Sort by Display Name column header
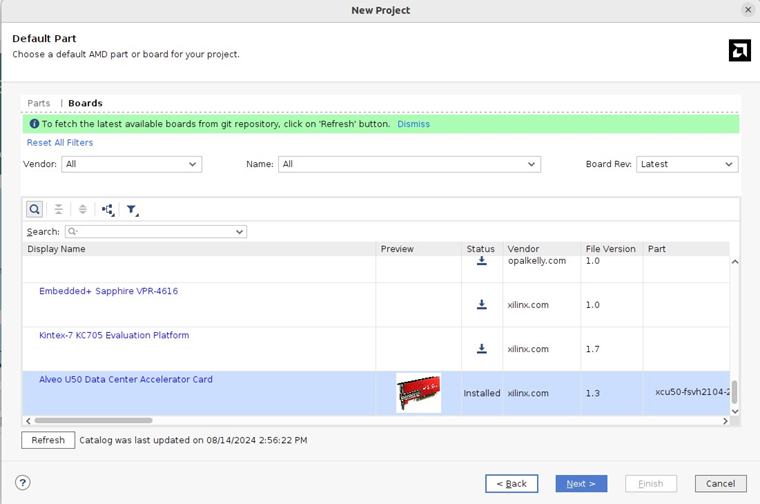This screenshot has width=760, height=504. click(199, 249)
